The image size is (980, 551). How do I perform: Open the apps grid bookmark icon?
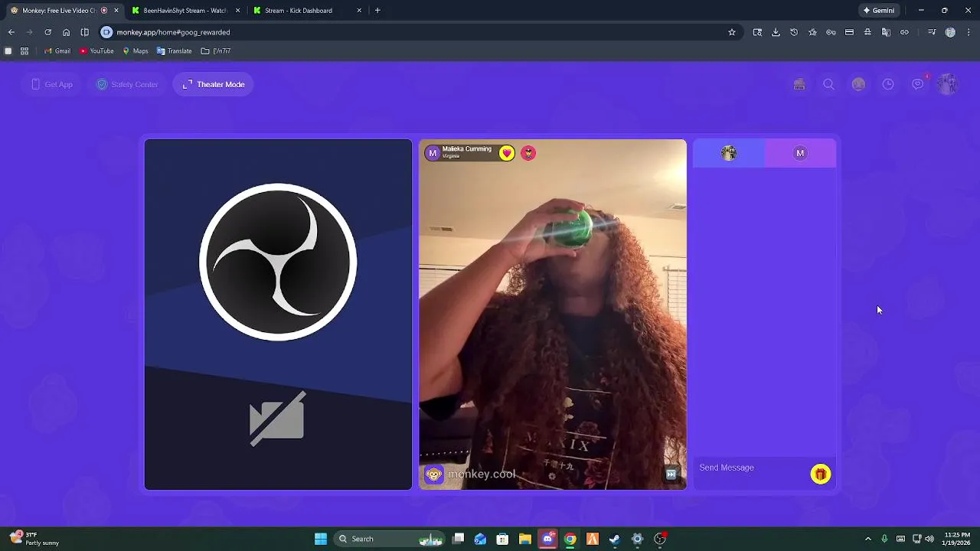tap(24, 51)
